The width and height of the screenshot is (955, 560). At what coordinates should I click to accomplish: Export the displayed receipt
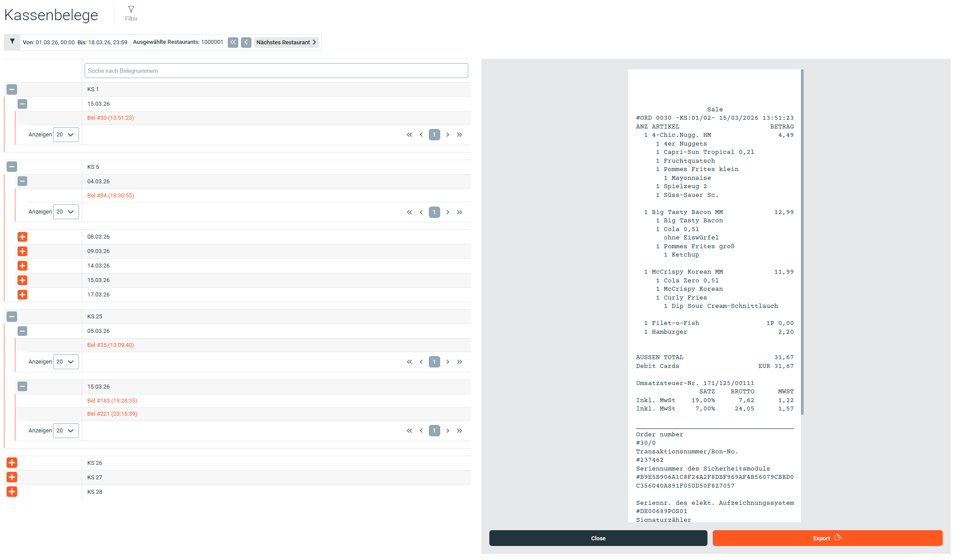point(827,538)
